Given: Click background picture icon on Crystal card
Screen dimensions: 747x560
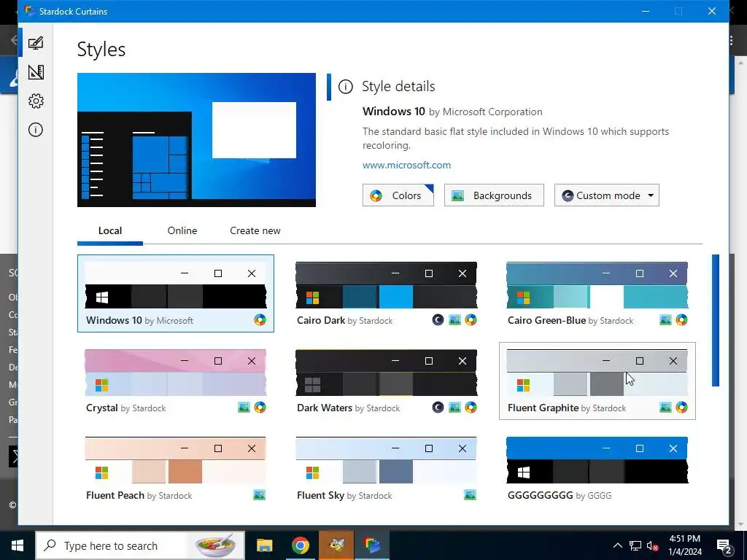Looking at the screenshot, I should [244, 408].
